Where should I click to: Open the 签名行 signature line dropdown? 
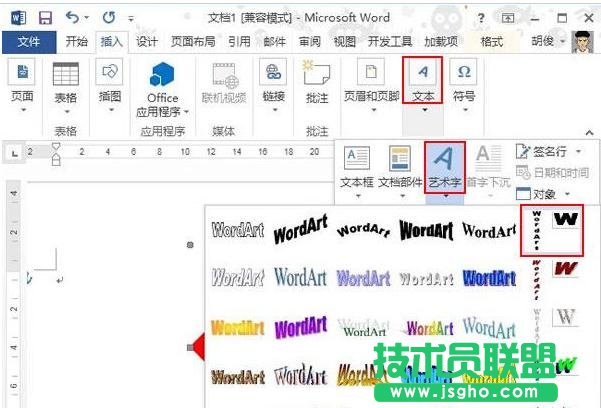(x=548, y=151)
